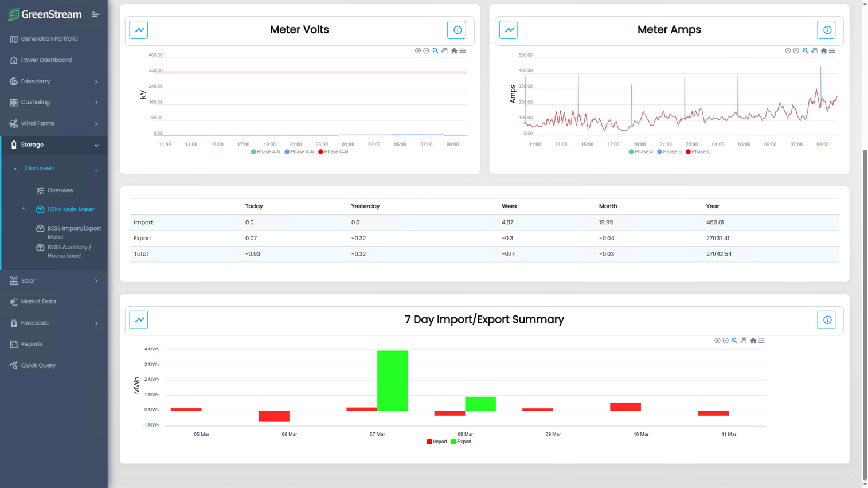Toggle Export series in summary legend
Screen dimensions: 868x488
coord(461,442)
